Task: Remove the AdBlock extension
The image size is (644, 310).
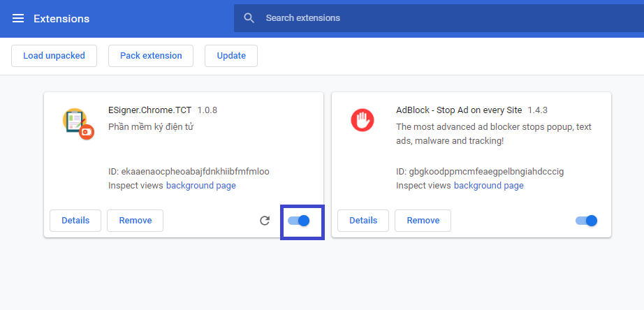Action: click(x=423, y=221)
